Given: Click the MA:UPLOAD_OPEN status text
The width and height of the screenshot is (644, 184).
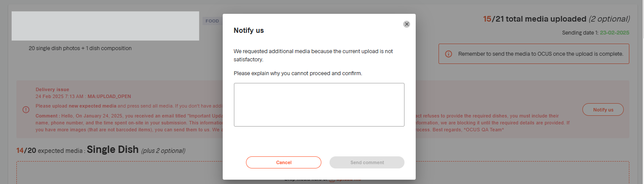Looking at the screenshot, I should tap(109, 96).
